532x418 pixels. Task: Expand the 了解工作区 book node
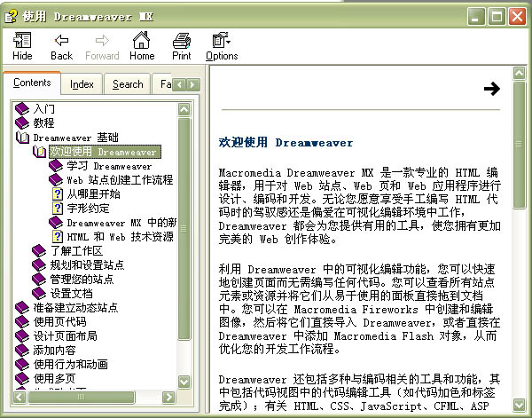(39, 251)
